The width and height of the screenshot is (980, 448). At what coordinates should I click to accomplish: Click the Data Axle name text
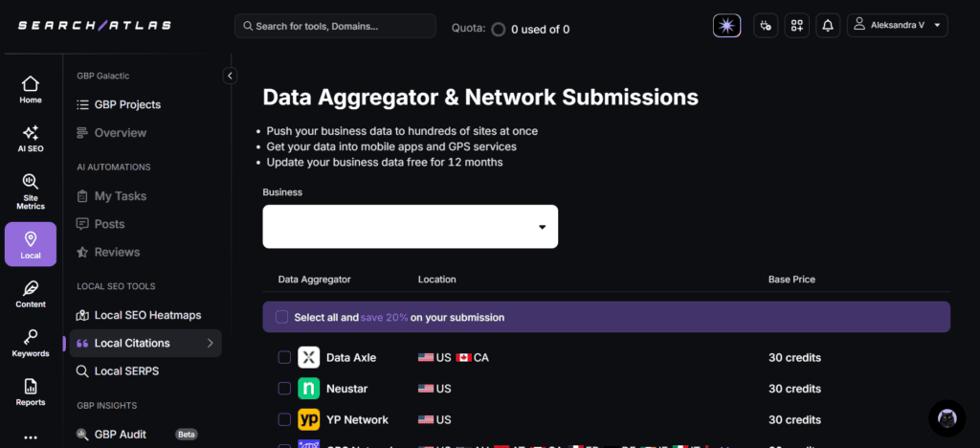351,358
